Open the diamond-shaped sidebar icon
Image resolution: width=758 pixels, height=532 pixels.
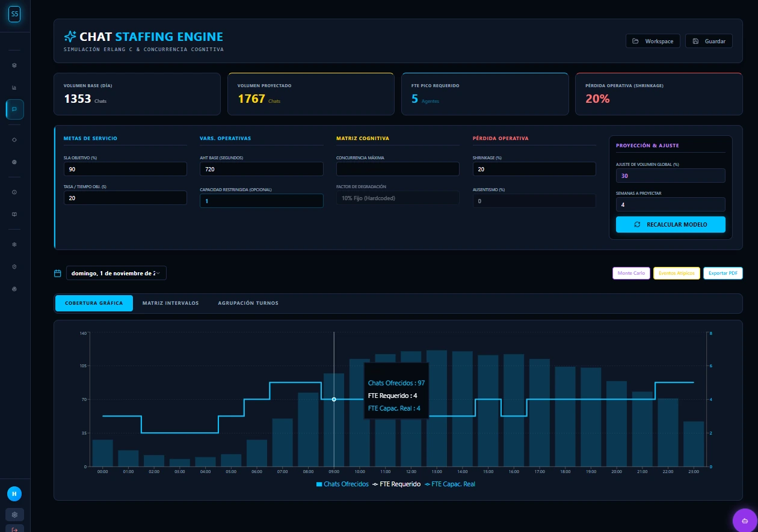click(14, 139)
